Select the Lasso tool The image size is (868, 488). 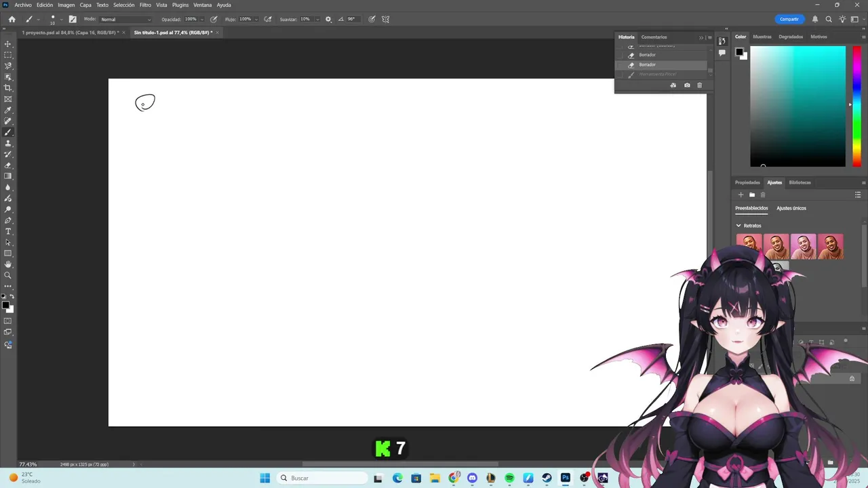pyautogui.click(x=8, y=66)
